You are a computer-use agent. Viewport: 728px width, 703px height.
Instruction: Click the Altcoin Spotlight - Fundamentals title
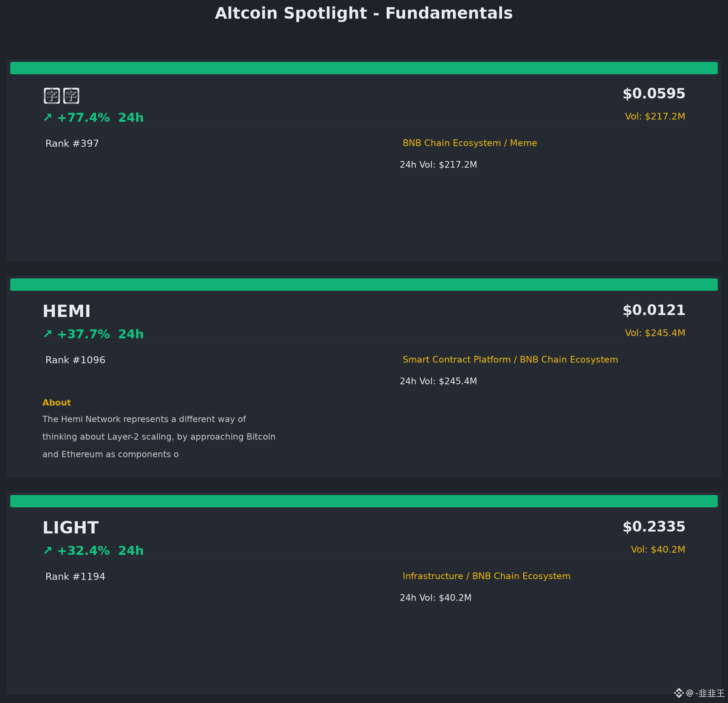point(364,13)
